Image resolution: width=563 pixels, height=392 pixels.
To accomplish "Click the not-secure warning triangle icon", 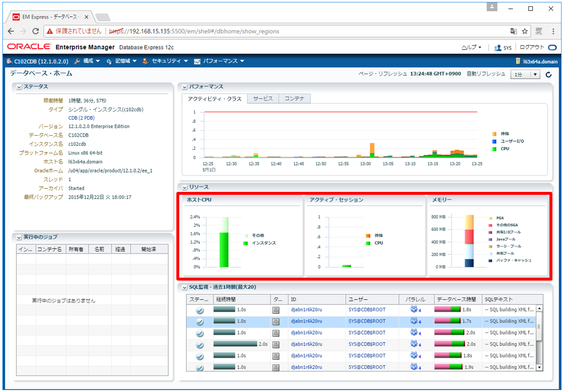I will coord(49,31).
